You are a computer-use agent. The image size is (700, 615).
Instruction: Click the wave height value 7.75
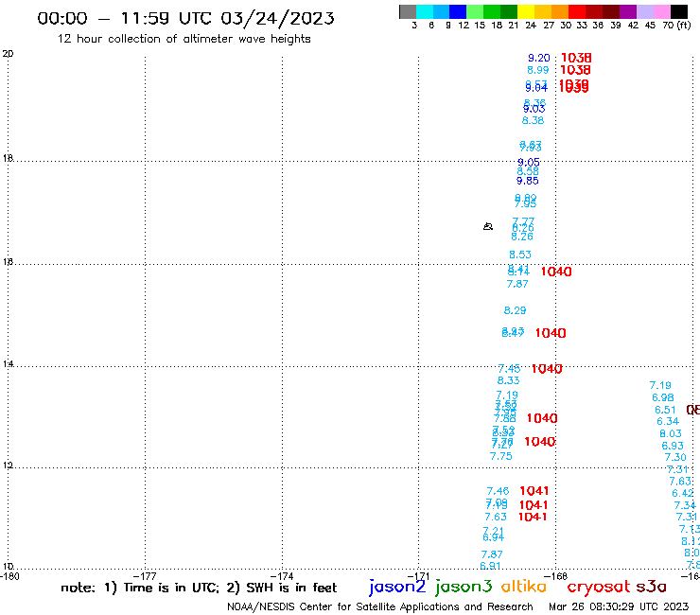coord(501,456)
